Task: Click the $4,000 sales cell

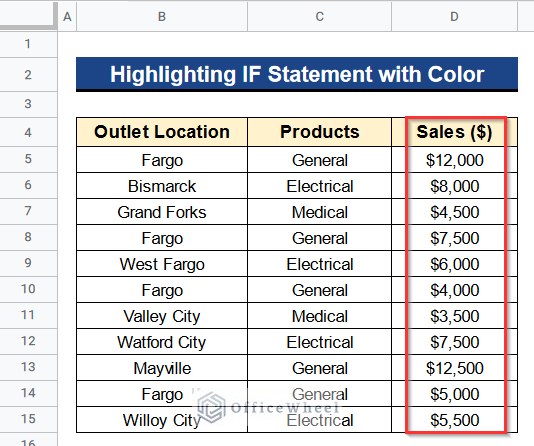Action: tap(454, 290)
